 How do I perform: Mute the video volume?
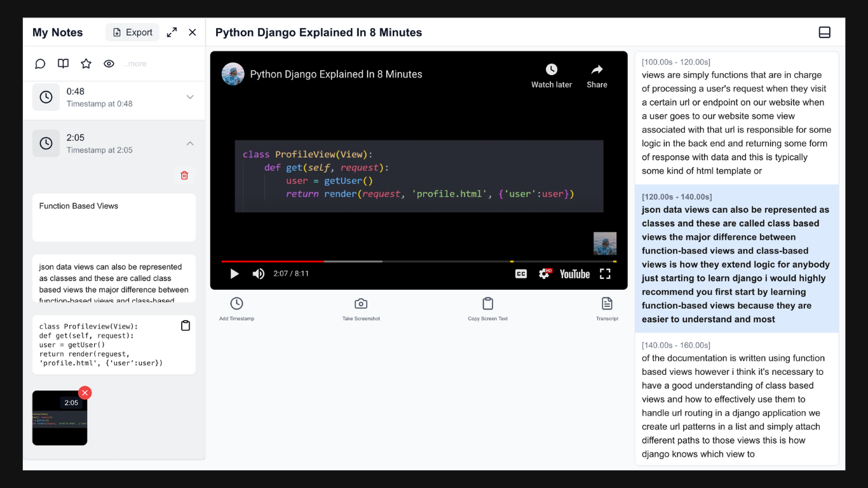pos(258,274)
